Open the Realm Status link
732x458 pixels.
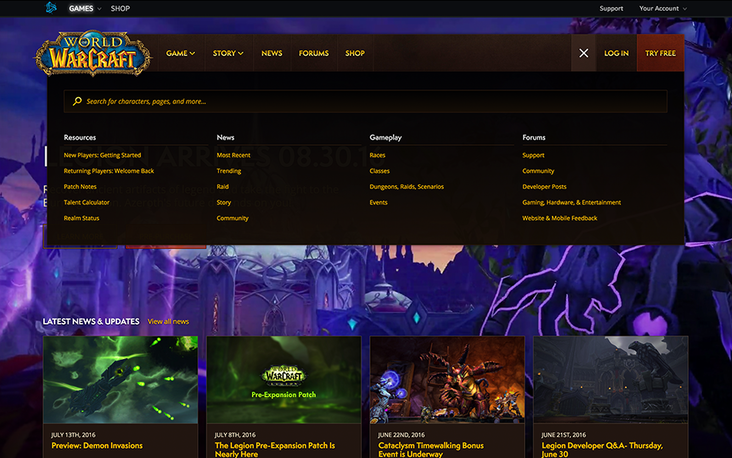(x=81, y=218)
